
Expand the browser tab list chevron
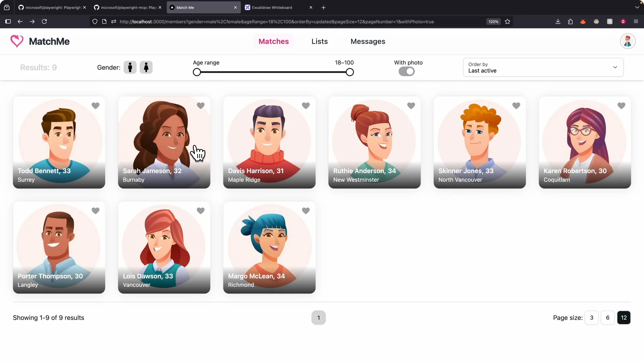click(637, 7)
